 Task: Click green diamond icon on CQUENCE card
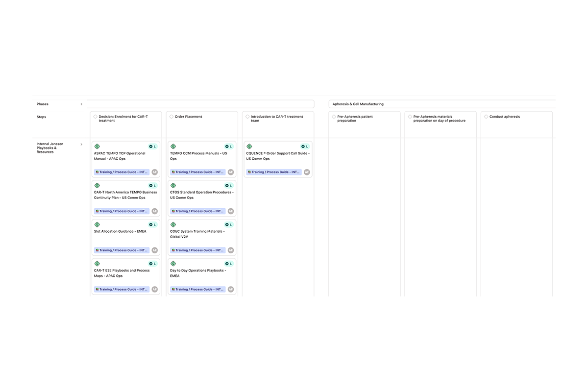pos(249,147)
